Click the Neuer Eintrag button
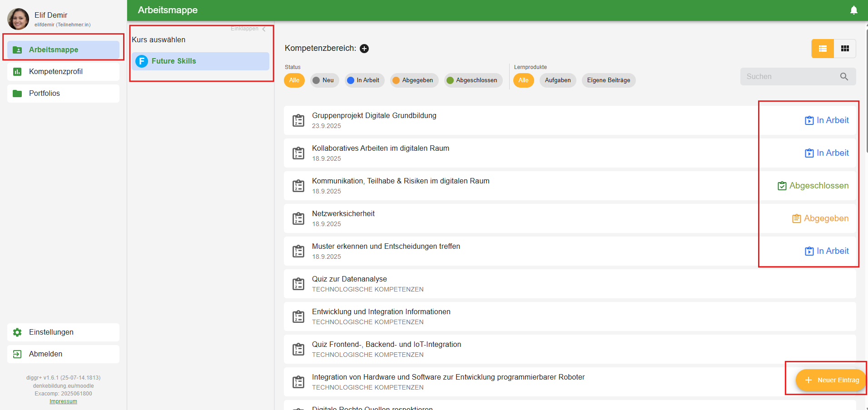The width and height of the screenshot is (868, 410). click(831, 380)
